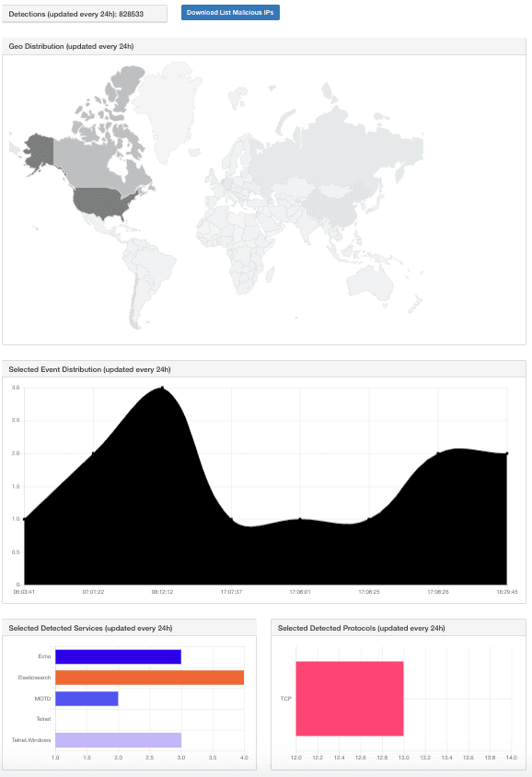Click the data point at 06:03:41
Image resolution: width=532 pixels, height=777 pixels.
coord(24,519)
